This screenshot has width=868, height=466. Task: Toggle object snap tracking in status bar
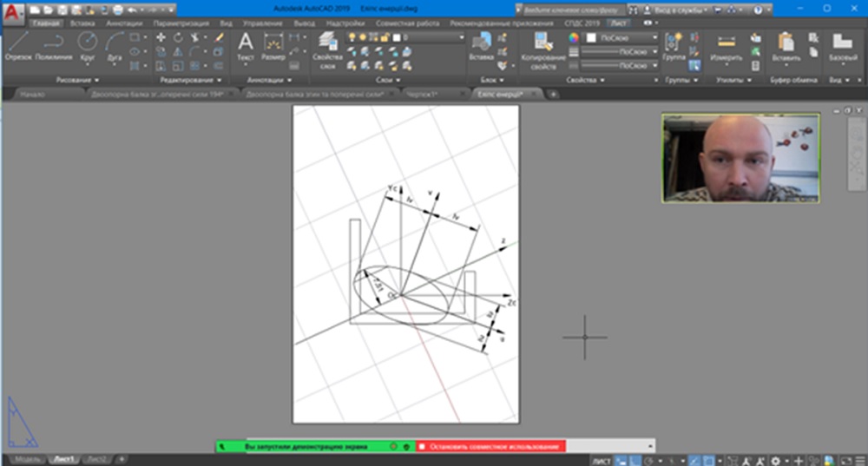click(694, 461)
